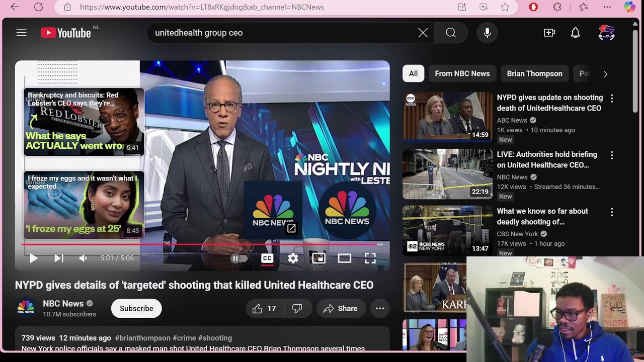Seek along the red video progress bar
Image resolution: width=644 pixels, height=362 pixels.
coord(202,245)
